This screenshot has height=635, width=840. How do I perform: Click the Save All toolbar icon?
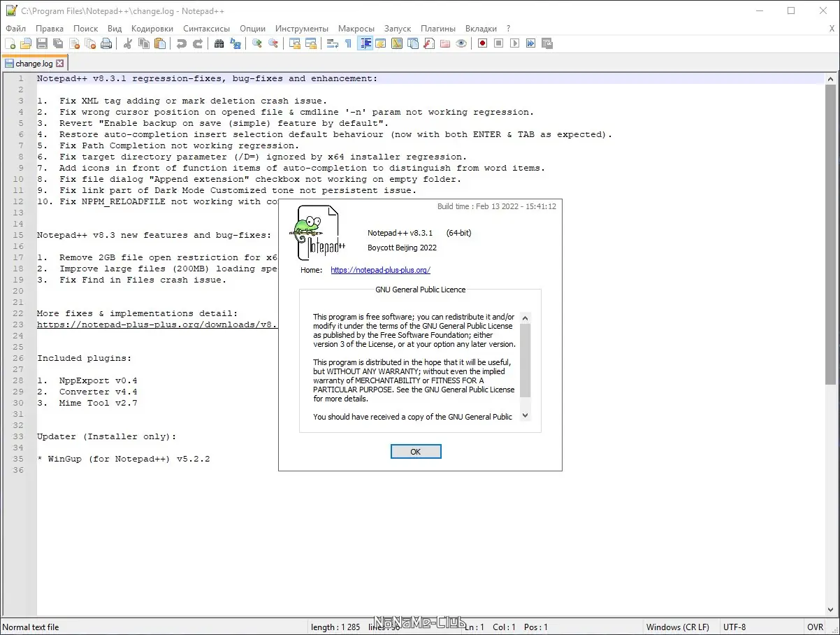(x=58, y=43)
